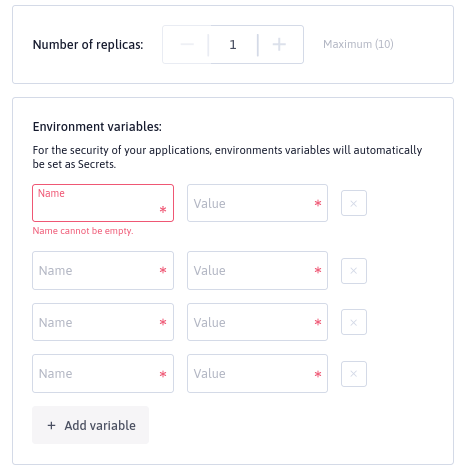
Task: Delete the fourth environment variable row
Action: pos(354,374)
